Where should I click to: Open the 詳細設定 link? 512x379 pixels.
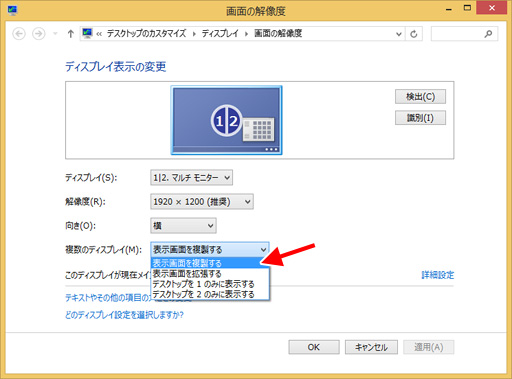click(x=438, y=275)
